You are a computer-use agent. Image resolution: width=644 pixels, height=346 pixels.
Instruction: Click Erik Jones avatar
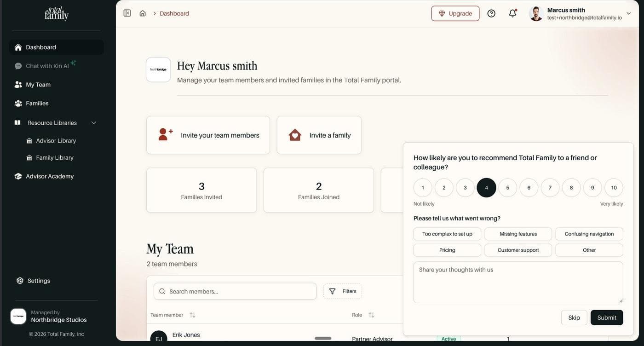(159, 337)
